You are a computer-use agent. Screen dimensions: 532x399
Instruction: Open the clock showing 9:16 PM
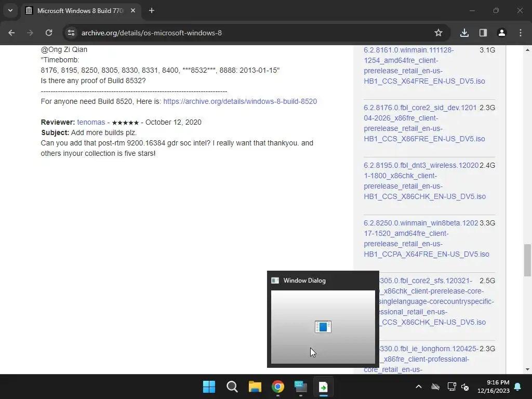point(494,387)
